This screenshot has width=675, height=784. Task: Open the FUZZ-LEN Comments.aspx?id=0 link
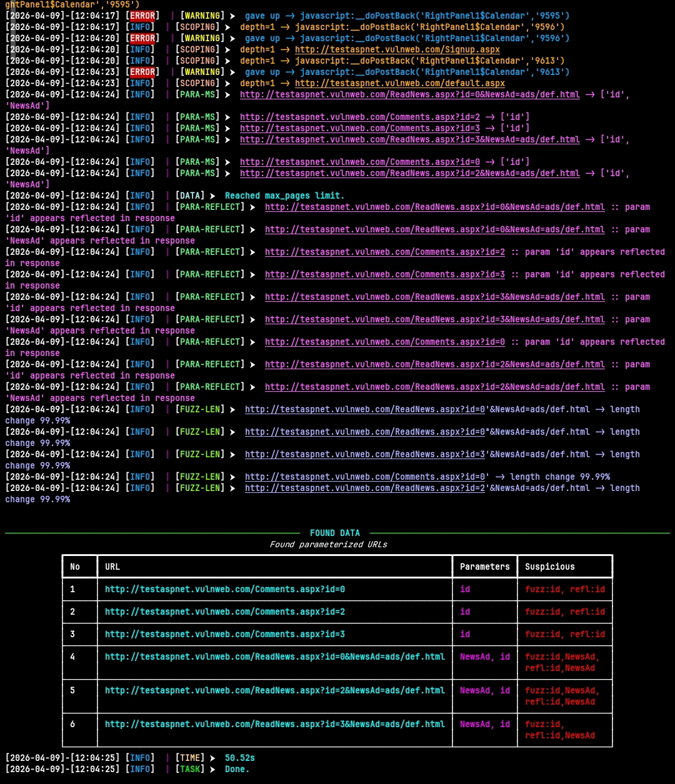tap(365, 477)
